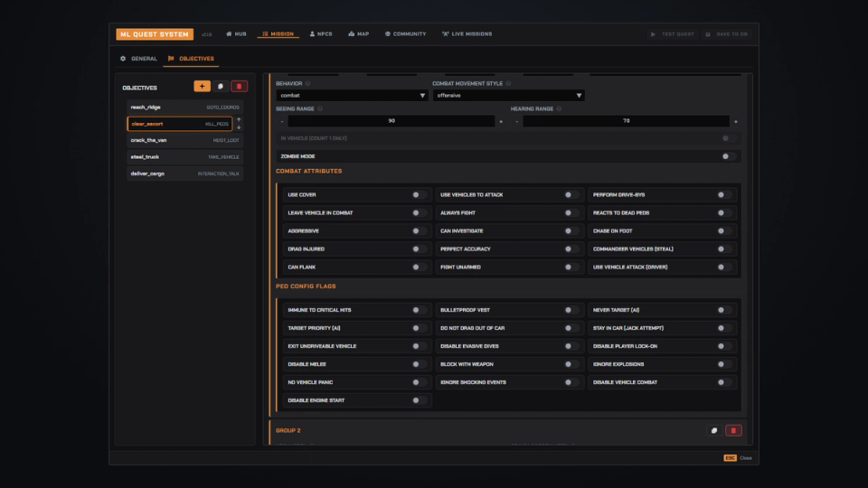The height and width of the screenshot is (488, 868).
Task: Click the Test Quest button
Action: pos(673,34)
